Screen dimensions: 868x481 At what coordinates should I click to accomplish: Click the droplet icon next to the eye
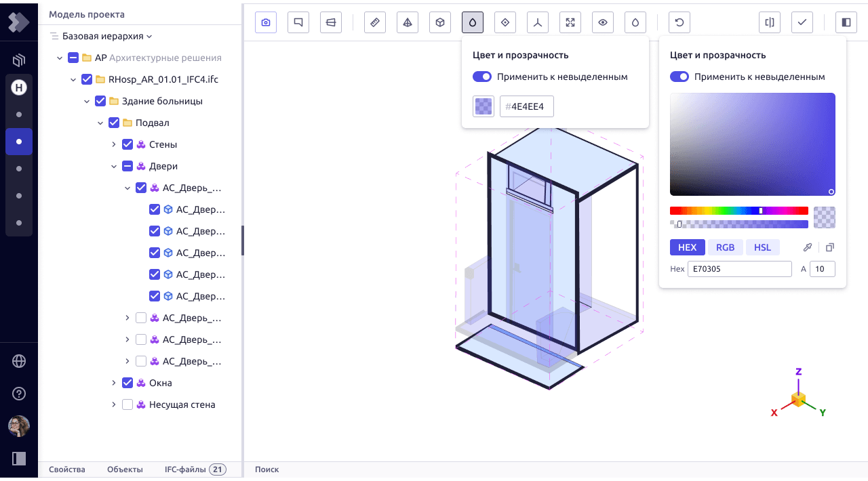point(635,22)
